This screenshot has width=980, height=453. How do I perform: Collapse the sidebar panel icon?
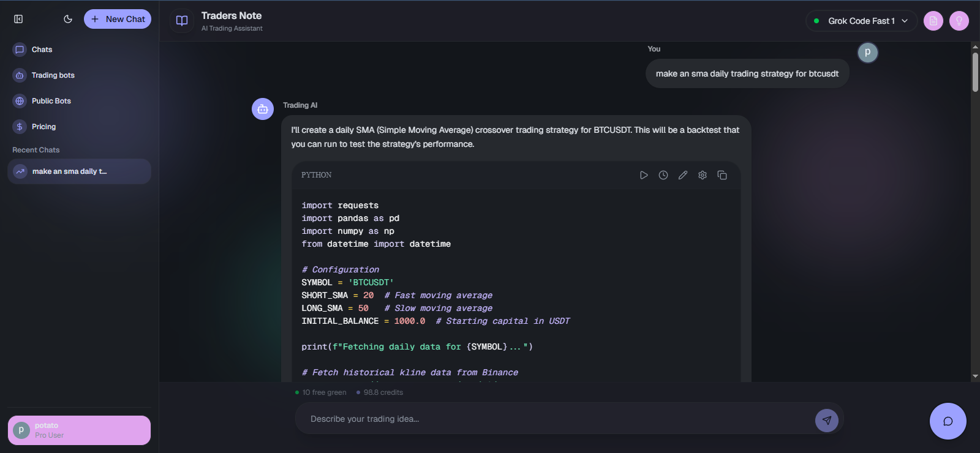coord(18,19)
